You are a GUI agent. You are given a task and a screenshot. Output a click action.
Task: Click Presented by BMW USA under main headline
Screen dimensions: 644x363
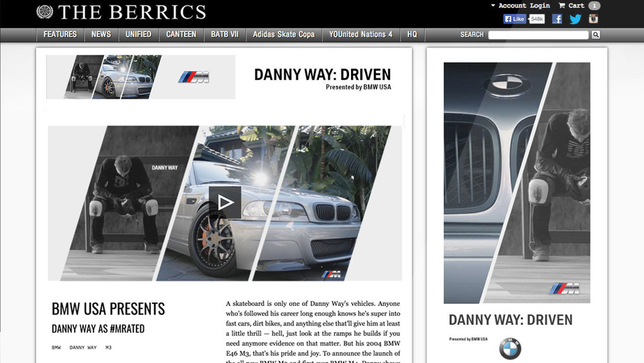tap(358, 87)
